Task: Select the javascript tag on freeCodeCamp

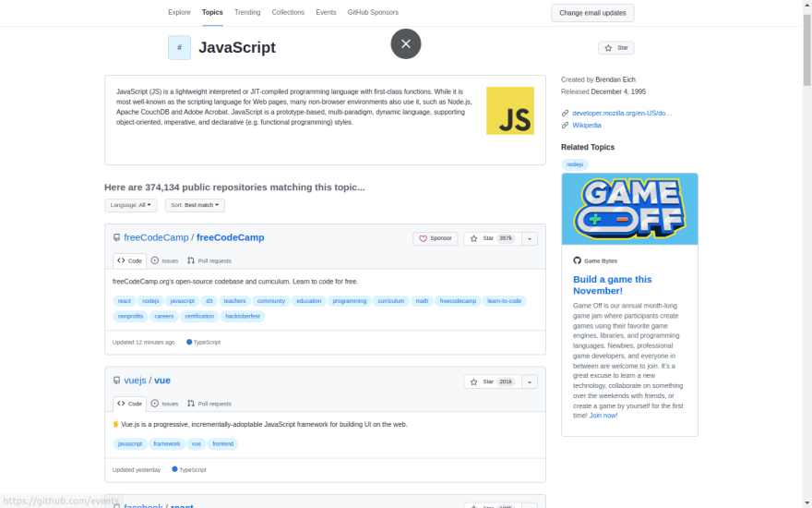Action: tap(183, 301)
